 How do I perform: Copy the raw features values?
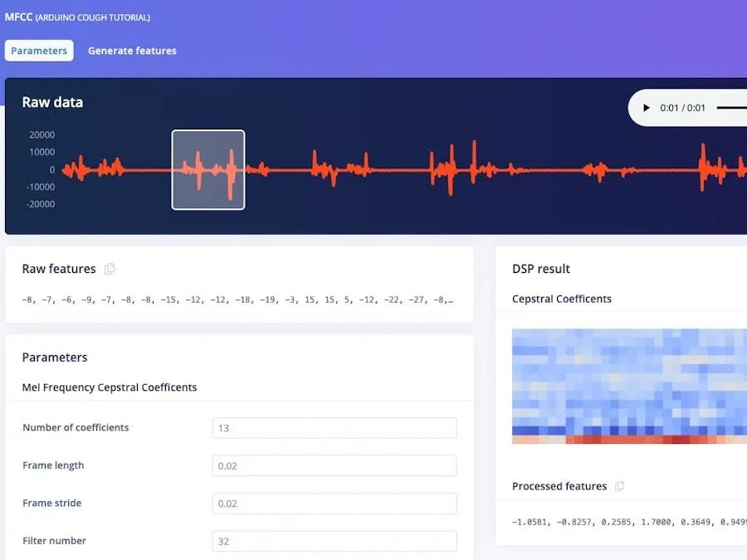click(110, 269)
